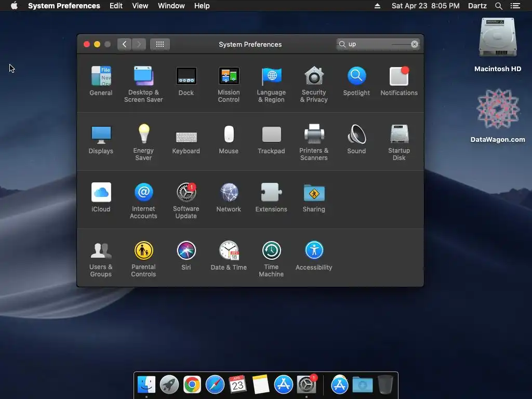Click the forward arrow in the toolbar
Image resolution: width=532 pixels, height=399 pixels.
click(x=139, y=44)
